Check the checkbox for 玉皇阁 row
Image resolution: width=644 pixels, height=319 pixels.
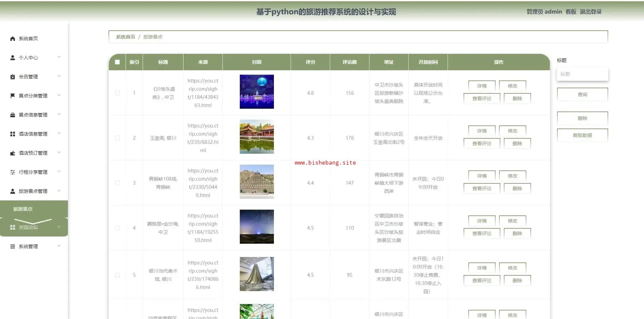[x=117, y=138]
